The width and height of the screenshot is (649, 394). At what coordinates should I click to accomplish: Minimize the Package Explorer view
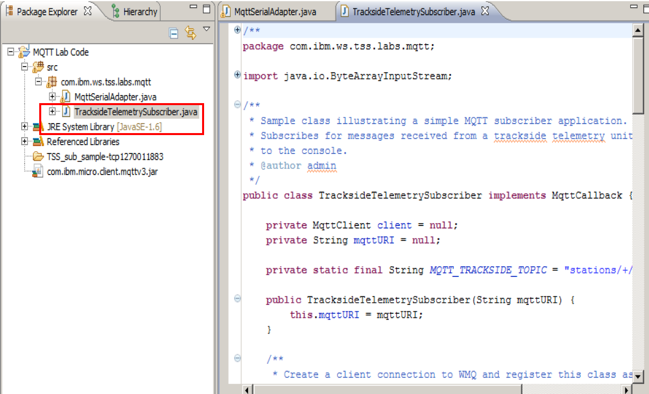[193, 7]
